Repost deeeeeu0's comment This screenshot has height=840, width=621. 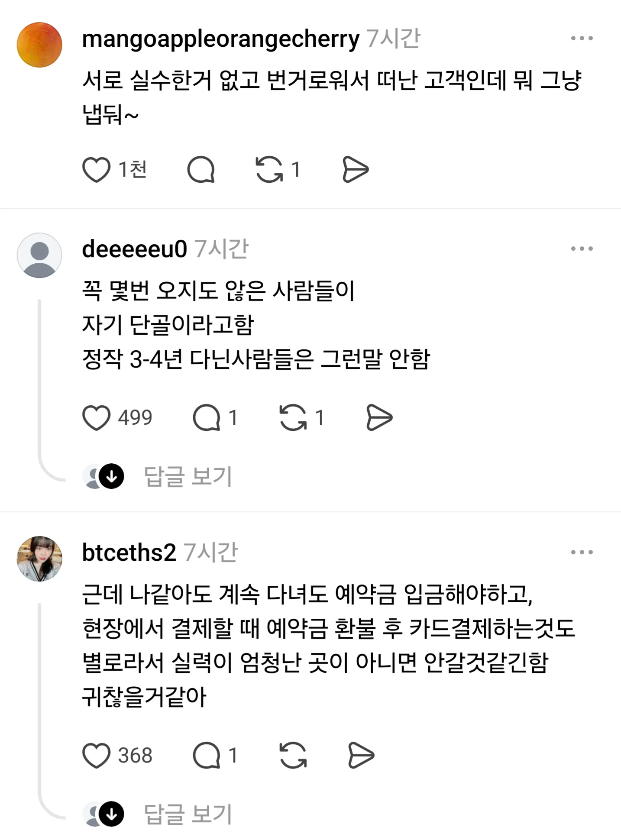293,418
